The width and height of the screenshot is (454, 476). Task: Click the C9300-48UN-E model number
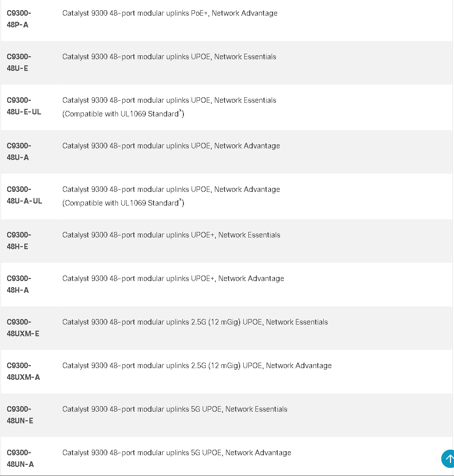coord(20,415)
